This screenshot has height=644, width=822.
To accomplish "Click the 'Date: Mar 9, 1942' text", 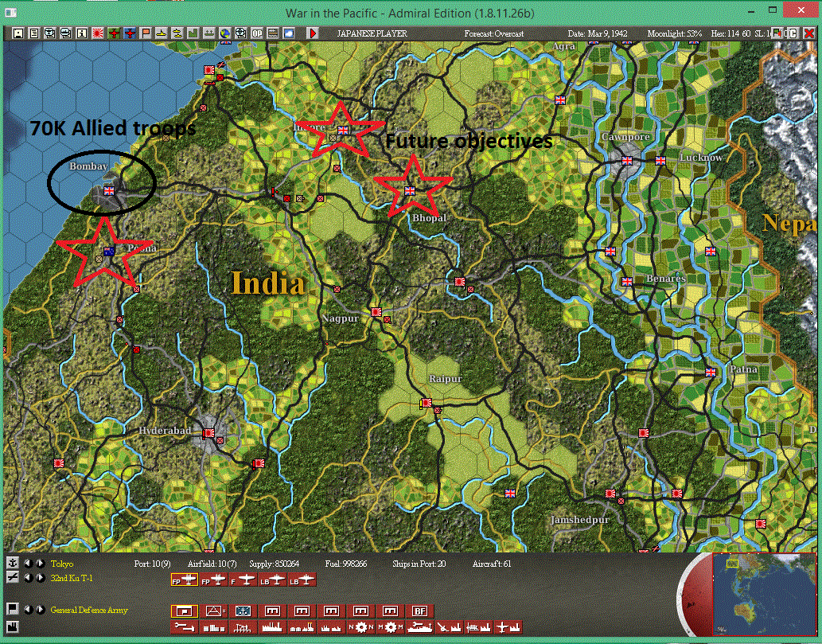I will (x=597, y=33).
